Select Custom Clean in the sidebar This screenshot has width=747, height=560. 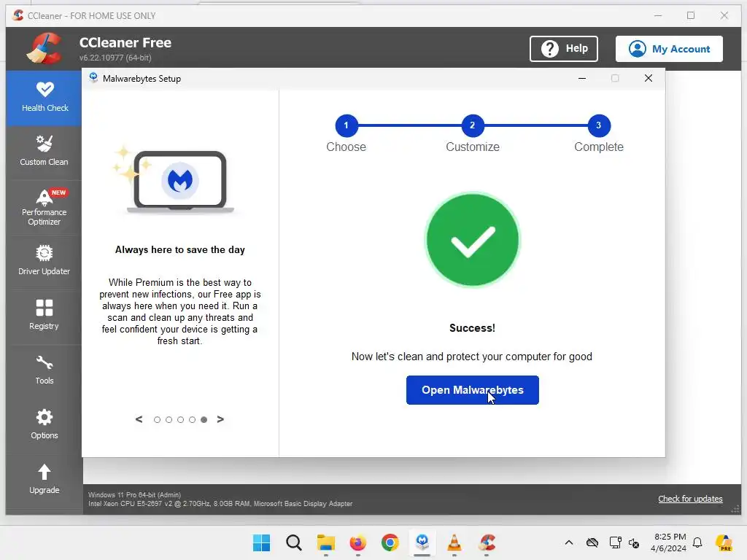pos(44,152)
